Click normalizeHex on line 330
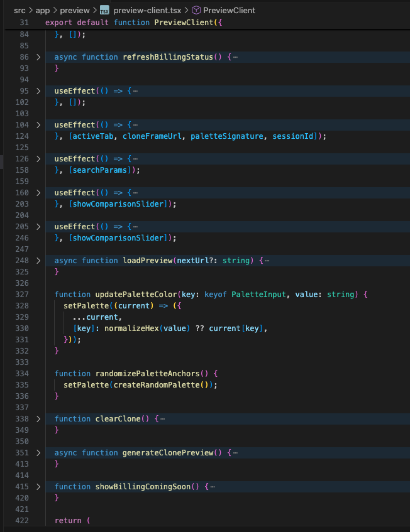The width and height of the screenshot is (410, 532). point(131,328)
